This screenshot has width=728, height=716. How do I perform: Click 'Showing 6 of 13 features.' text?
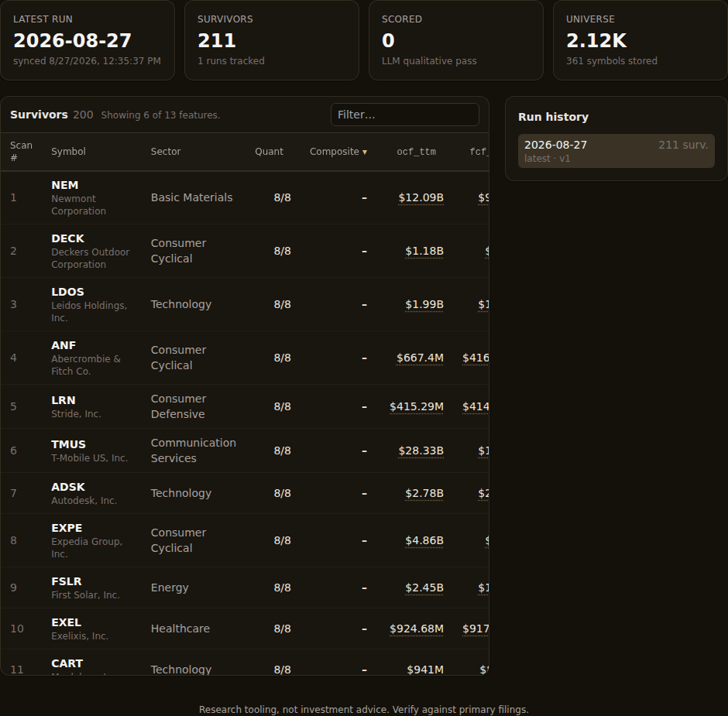pyautogui.click(x=160, y=115)
